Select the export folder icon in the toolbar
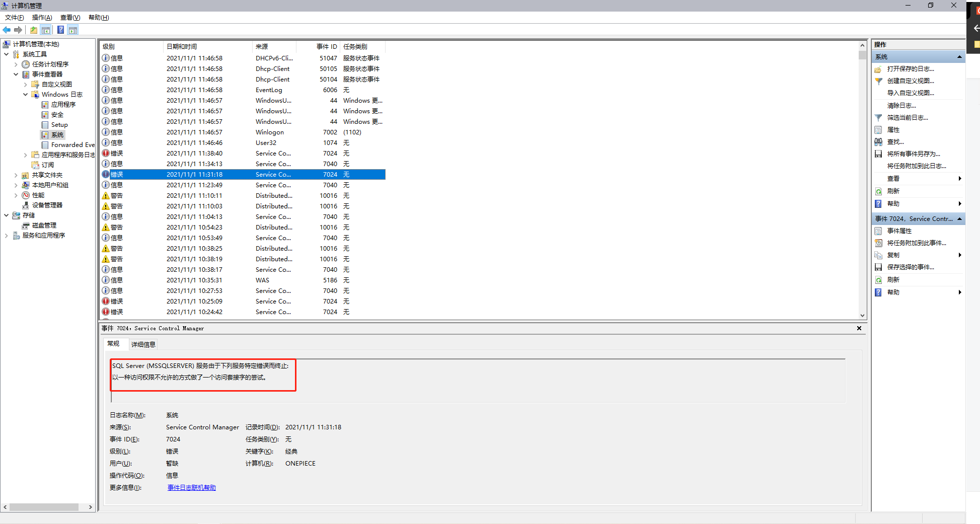Screen dimensions: 980x524 click(33, 30)
